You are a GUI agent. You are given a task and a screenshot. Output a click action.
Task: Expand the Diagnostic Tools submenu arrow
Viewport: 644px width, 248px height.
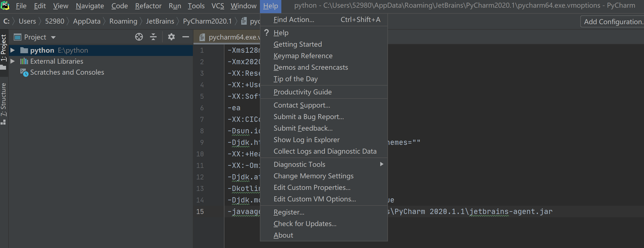pyautogui.click(x=382, y=164)
